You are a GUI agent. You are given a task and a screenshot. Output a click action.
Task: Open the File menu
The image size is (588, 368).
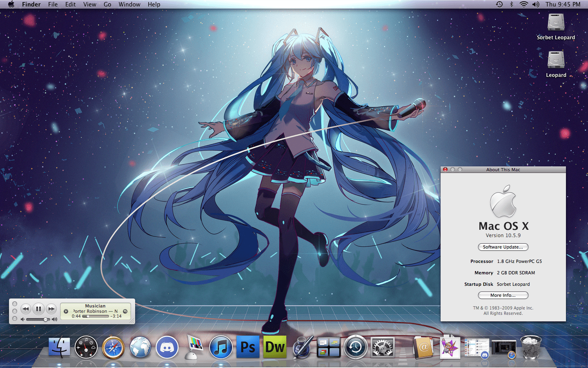53,4
